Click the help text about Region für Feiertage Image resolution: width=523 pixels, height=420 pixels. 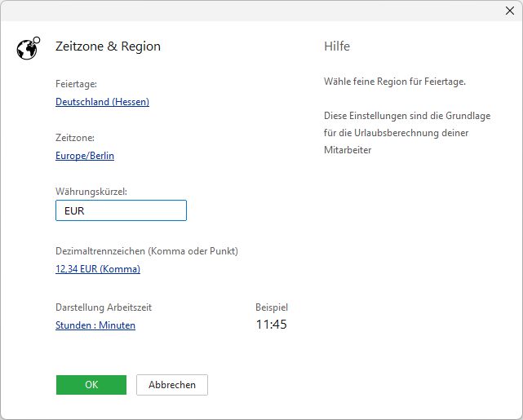tap(394, 82)
